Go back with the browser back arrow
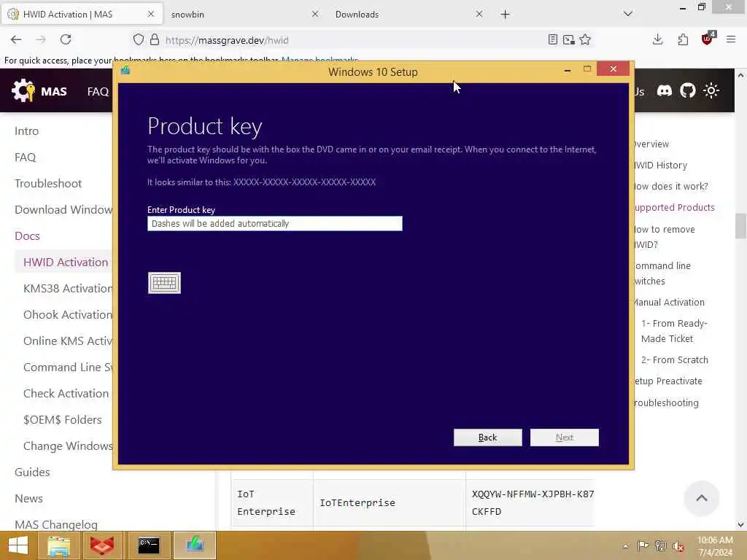Viewport: 747px width, 560px height. click(x=16, y=40)
